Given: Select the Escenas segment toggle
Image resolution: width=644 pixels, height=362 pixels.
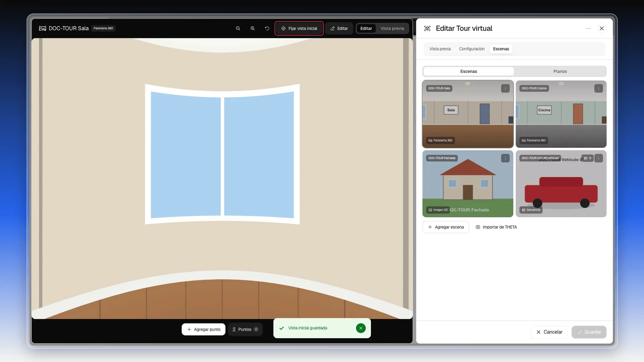Looking at the screenshot, I should point(469,71).
